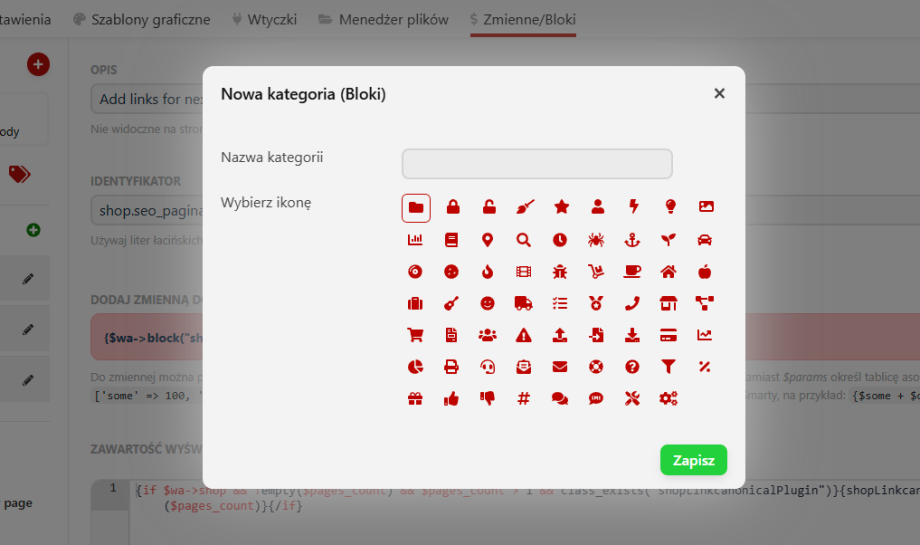Select the shopping cart icon
Image resolution: width=920 pixels, height=545 pixels.
416,335
